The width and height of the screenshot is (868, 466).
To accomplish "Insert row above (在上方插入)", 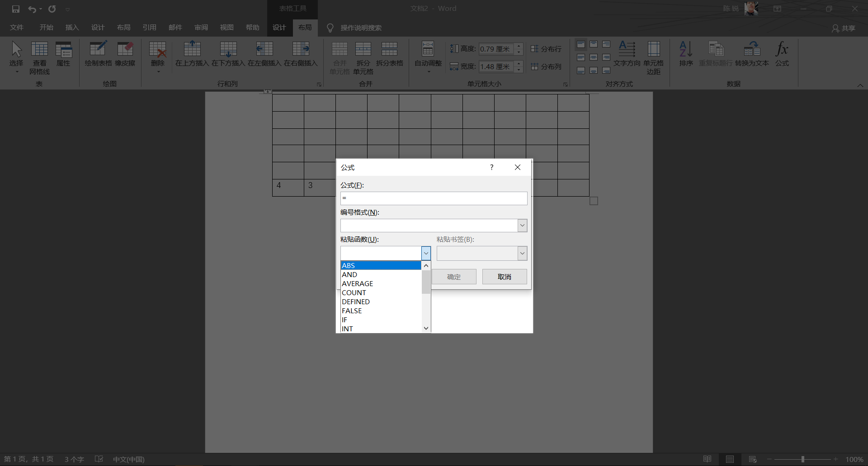I will click(192, 54).
